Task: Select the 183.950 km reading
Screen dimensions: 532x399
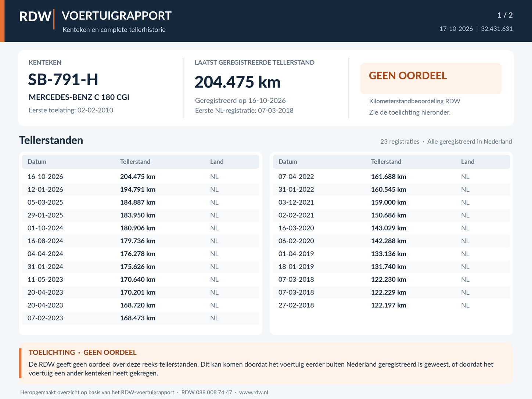Action: [x=138, y=215]
